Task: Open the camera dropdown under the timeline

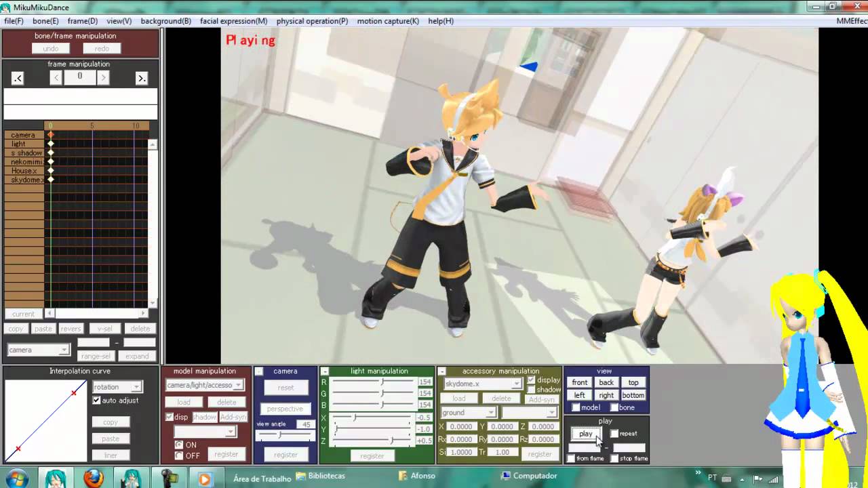Action: 38,350
